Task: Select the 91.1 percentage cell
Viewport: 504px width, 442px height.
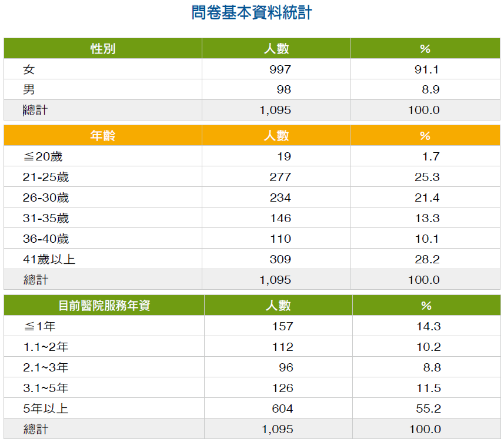Action: [x=427, y=69]
